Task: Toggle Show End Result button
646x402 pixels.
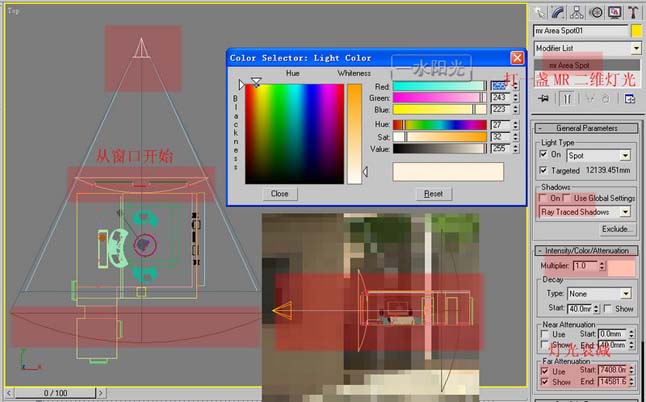Action: click(x=567, y=99)
